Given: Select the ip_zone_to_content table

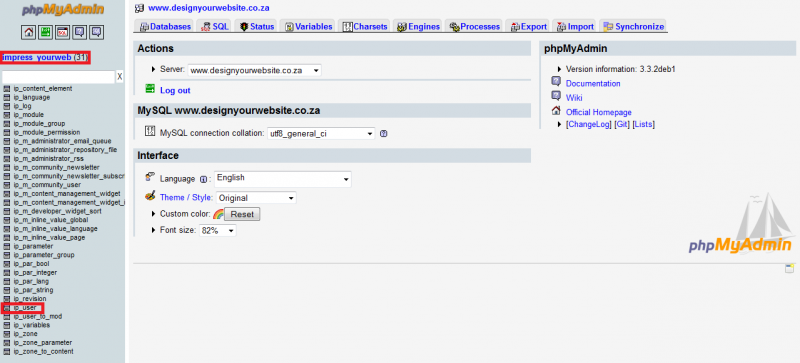Looking at the screenshot, I should click(x=43, y=351).
